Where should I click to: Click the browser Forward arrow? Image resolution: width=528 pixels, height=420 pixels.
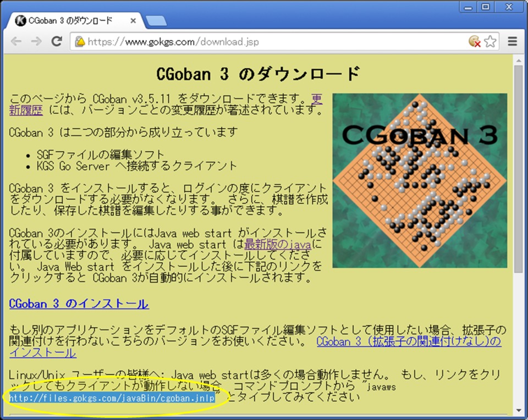36,42
